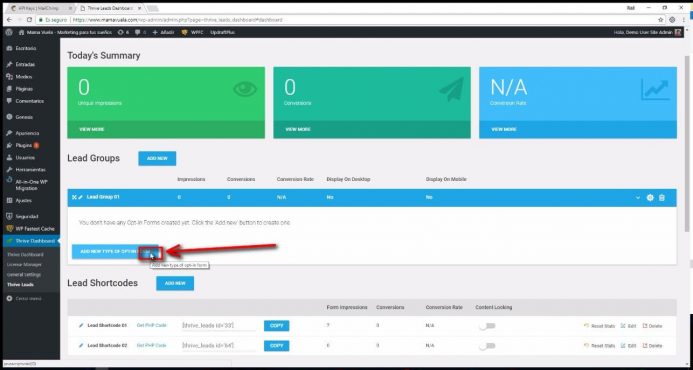Viewport: 693px width, 370px height.
Task: Delete Lead Shortcode 02
Action: click(652, 346)
